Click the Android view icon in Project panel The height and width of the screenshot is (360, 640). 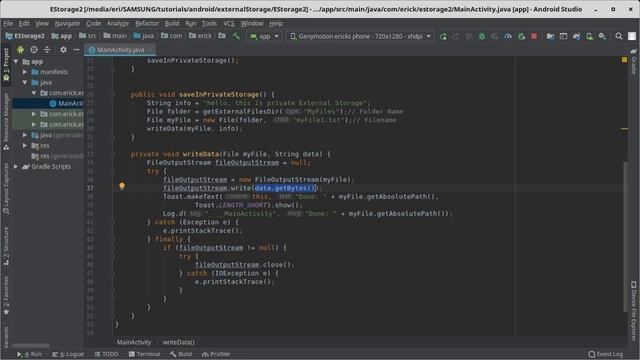(20, 50)
